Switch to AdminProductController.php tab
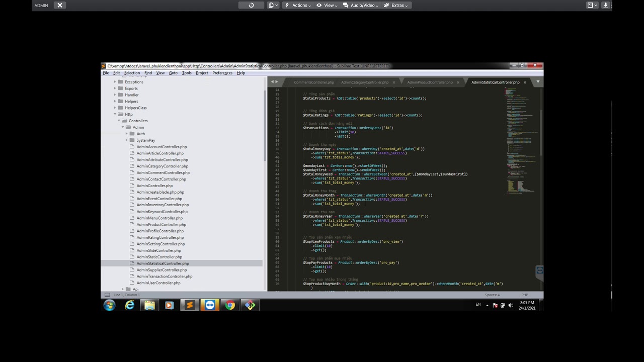Viewport: 644px width, 362px height. [430, 82]
